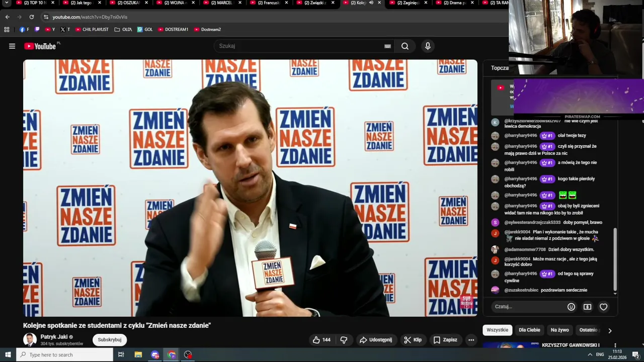Start voice search with microphone icon

pyautogui.click(x=428, y=46)
